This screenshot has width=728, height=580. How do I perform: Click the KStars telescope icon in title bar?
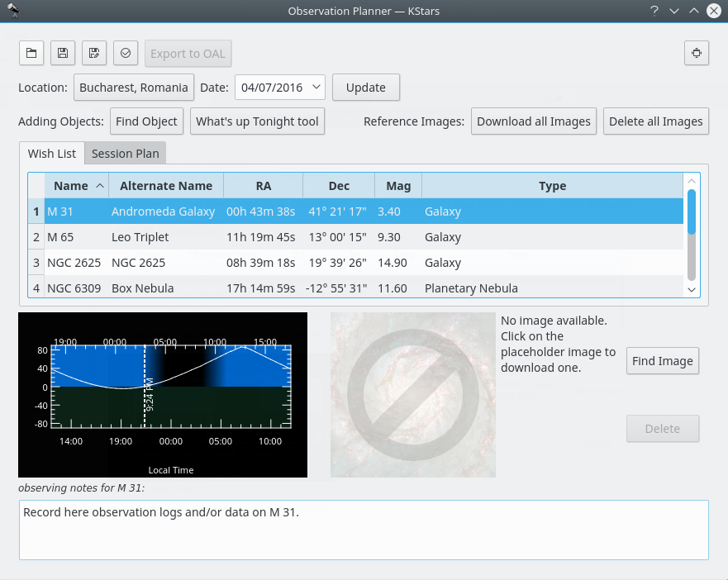pyautogui.click(x=14, y=10)
